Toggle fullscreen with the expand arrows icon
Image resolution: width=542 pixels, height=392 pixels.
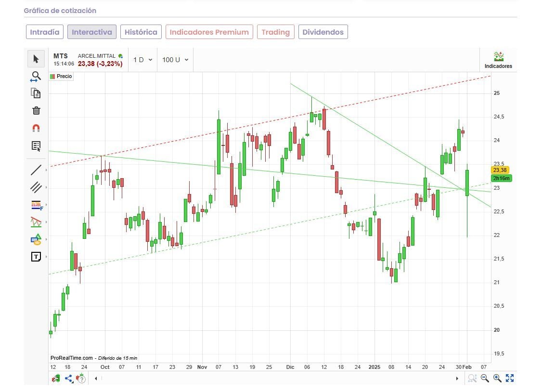pyautogui.click(x=509, y=378)
